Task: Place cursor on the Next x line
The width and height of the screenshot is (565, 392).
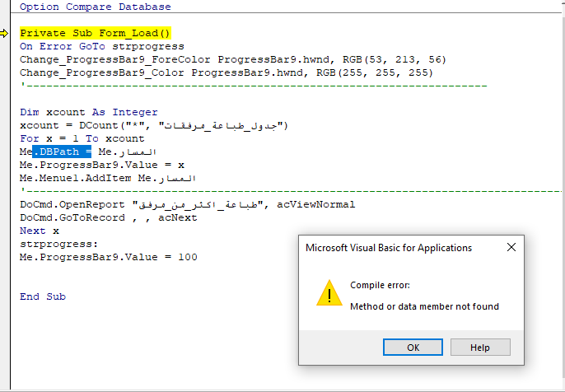Action: [x=40, y=231]
